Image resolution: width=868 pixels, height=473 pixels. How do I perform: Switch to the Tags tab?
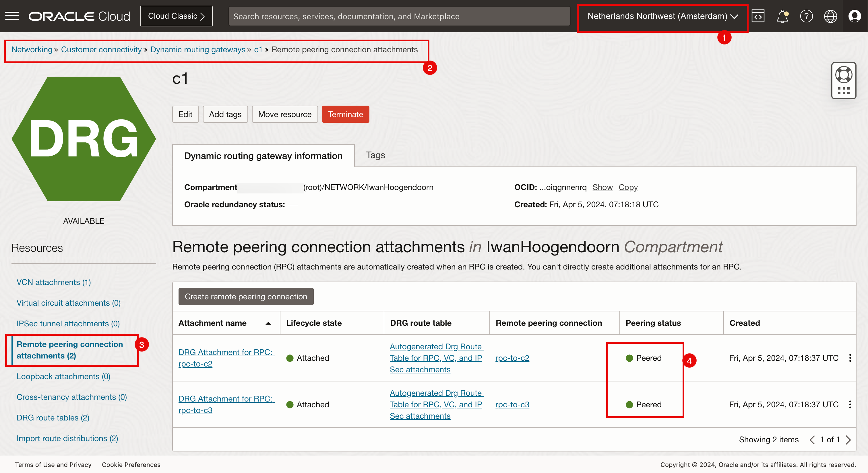click(375, 155)
